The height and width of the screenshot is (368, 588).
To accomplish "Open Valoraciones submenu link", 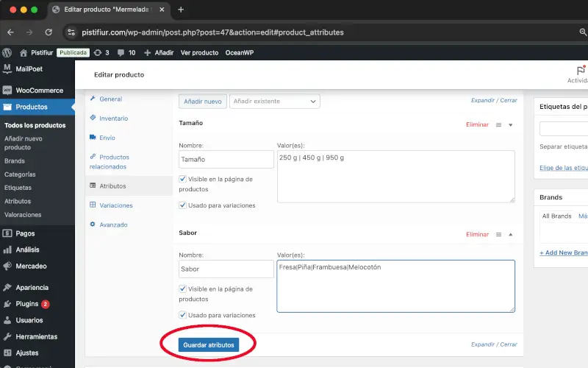I will pyautogui.click(x=23, y=215).
